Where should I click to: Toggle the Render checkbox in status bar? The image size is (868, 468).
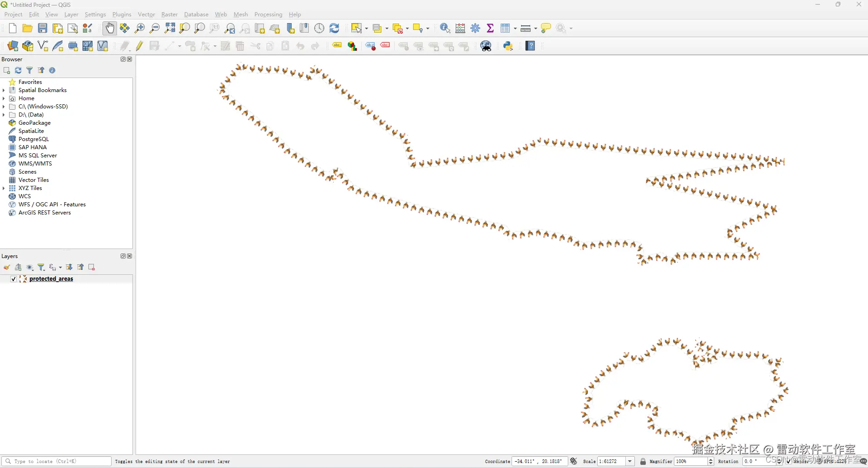tap(789, 461)
